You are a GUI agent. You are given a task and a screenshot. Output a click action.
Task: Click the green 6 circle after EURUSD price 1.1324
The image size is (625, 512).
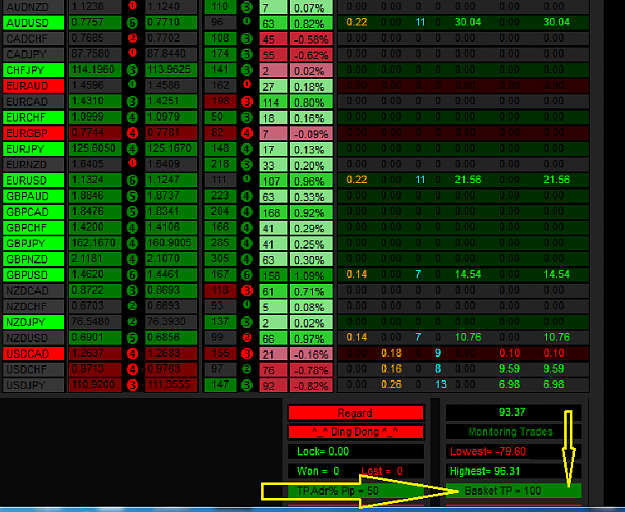(x=132, y=180)
